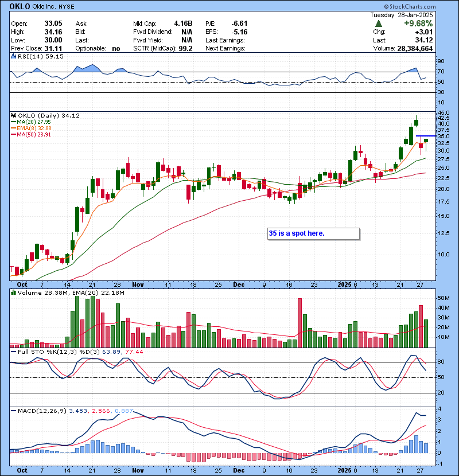Viewport: 459px width, 476px height.
Task: Click the tallest red volume bar in December
Action: pyautogui.click(x=300, y=323)
